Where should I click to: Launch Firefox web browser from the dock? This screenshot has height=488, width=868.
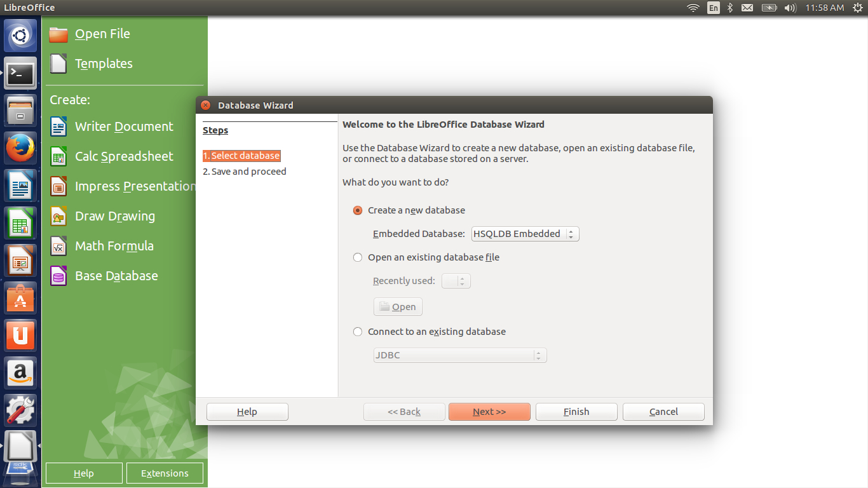20,149
